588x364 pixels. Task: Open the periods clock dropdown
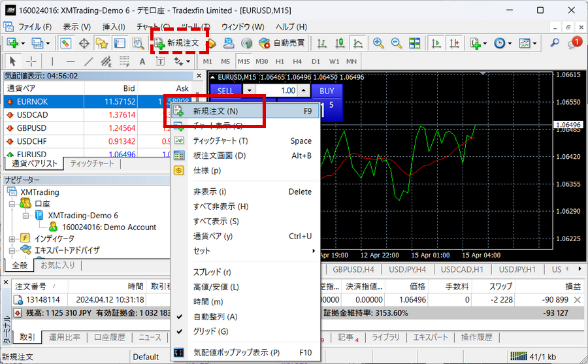502,43
